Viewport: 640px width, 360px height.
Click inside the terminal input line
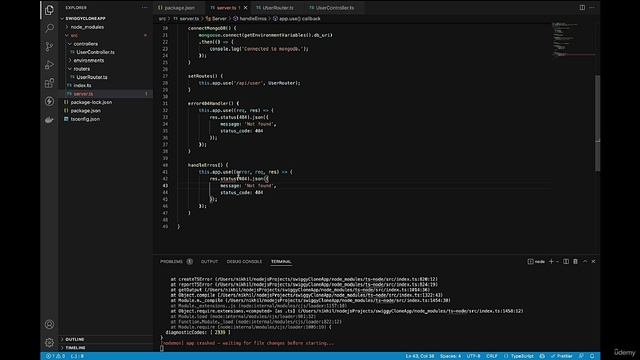click(x=162, y=349)
